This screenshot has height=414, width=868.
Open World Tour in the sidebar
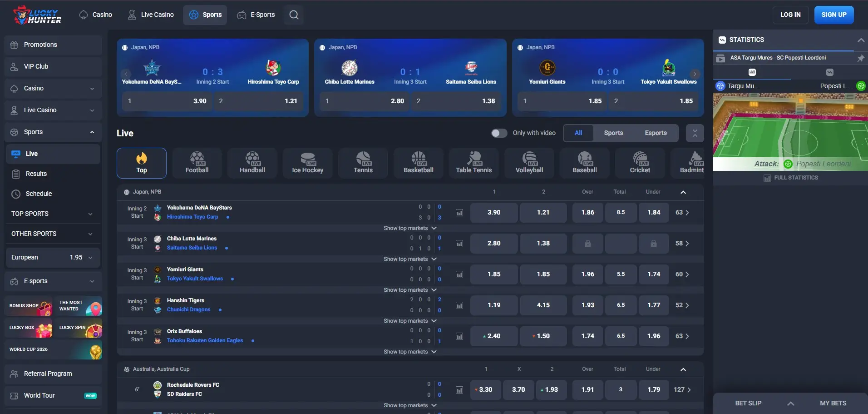tap(53, 396)
